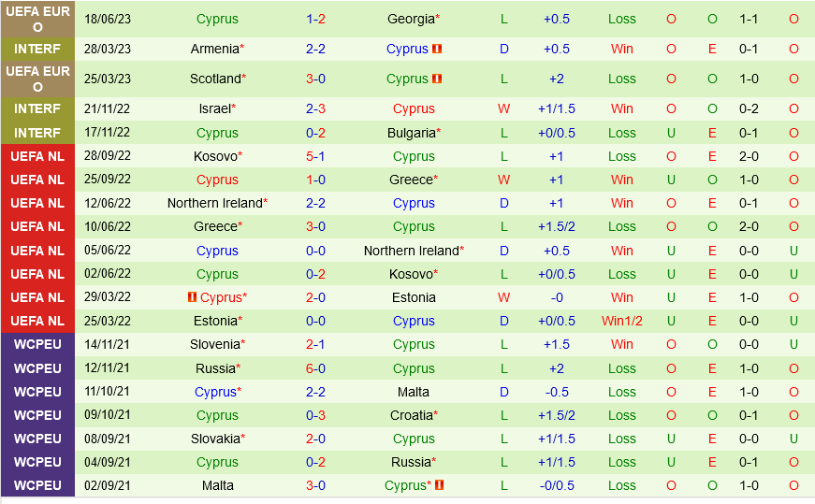The width and height of the screenshot is (815, 504).
Task: Click red card icon in Armenia vs Cyprus row
Action: 437,49
